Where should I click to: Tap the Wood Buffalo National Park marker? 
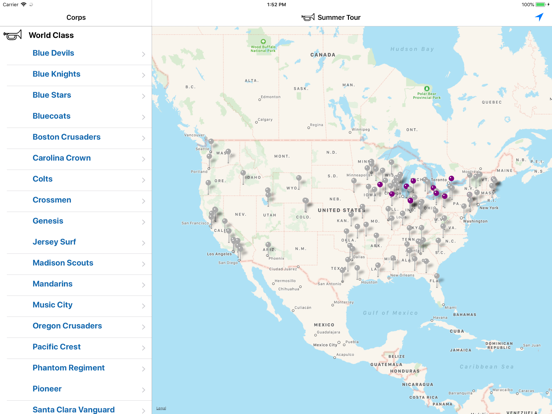[263, 42]
